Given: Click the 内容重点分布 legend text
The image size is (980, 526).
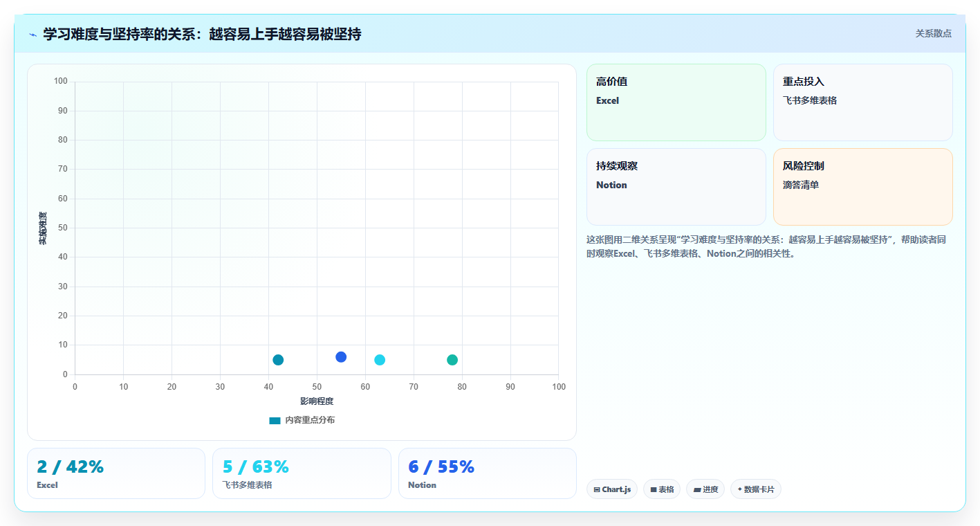Looking at the screenshot, I should click(310, 420).
